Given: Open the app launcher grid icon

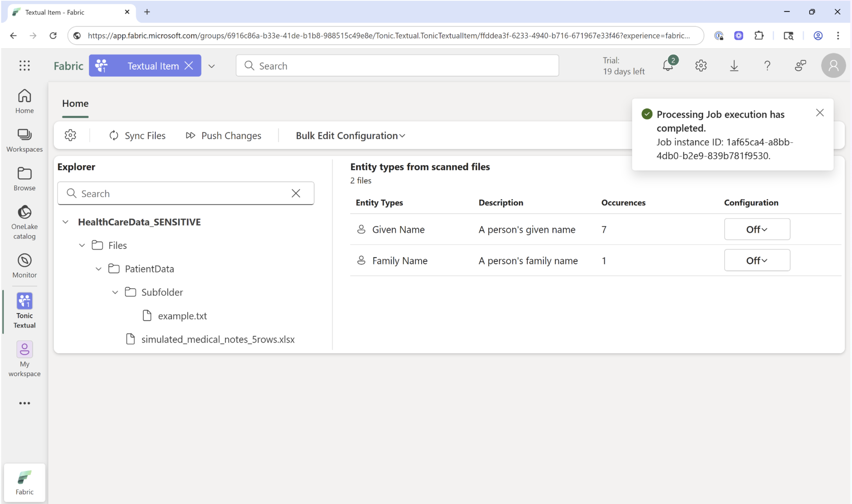Looking at the screenshot, I should coord(24,65).
